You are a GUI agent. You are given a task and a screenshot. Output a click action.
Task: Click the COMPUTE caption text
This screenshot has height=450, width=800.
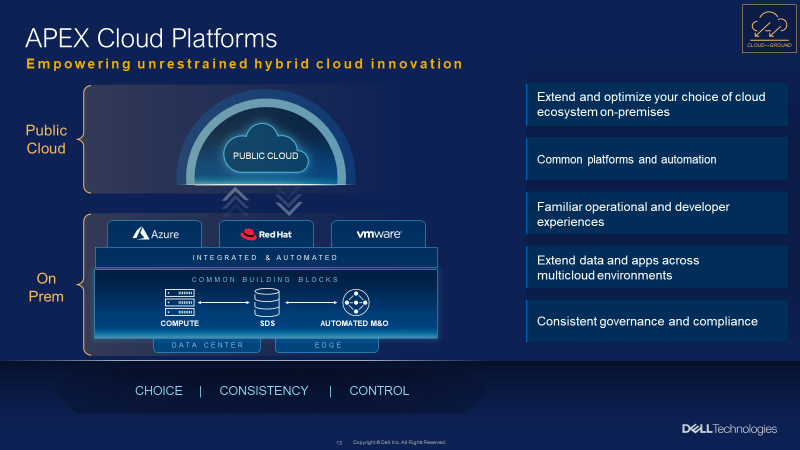pyautogui.click(x=180, y=323)
